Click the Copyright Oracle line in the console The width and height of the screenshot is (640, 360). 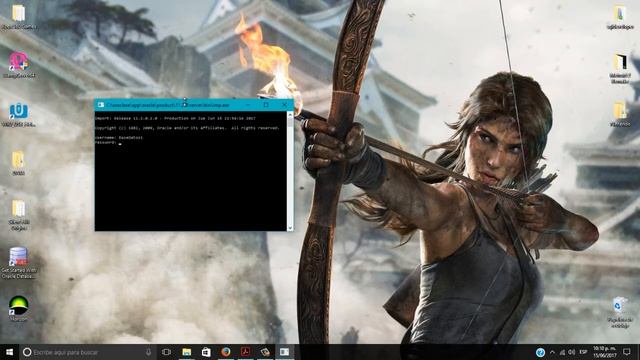pos(187,128)
